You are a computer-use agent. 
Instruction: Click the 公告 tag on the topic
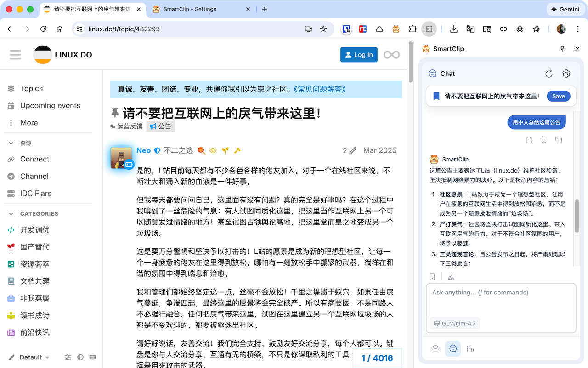coord(160,126)
